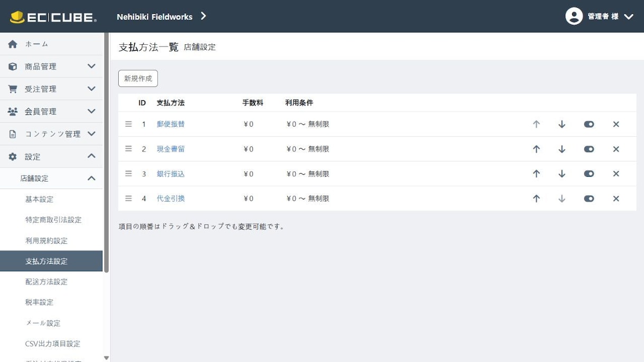Open 特定商取引法設定 page

click(x=53, y=220)
